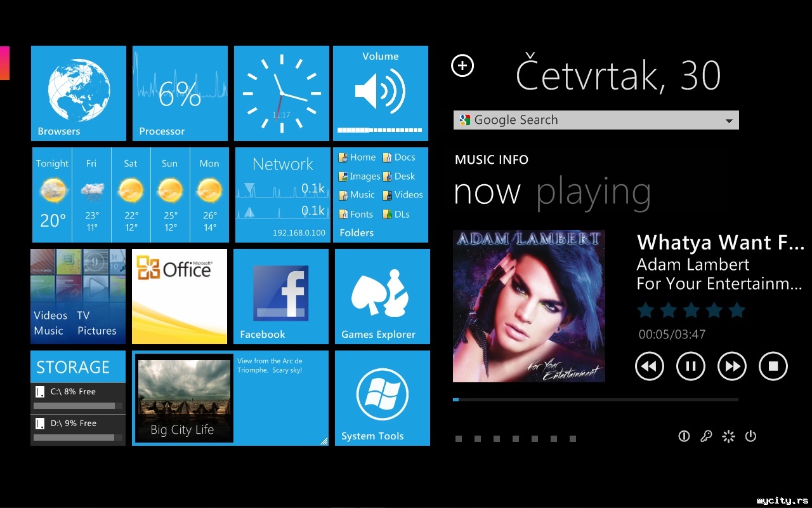
Task: Open Images folder in Folders tile
Action: pyautogui.click(x=359, y=177)
